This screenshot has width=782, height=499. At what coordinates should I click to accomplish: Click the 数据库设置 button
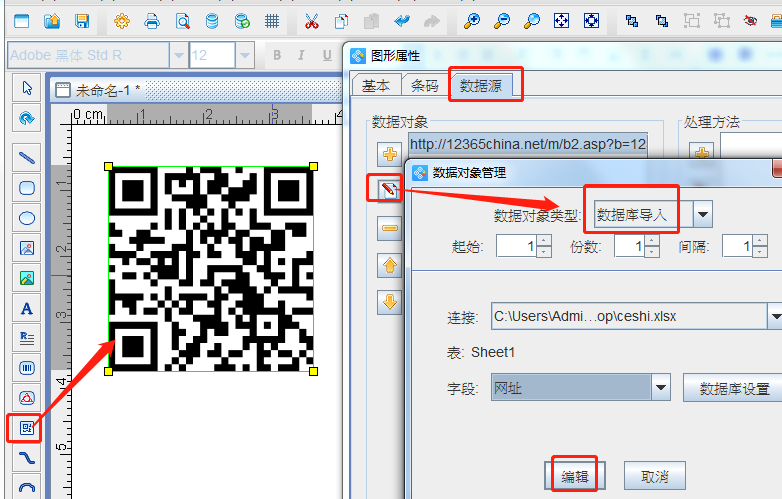pos(733,388)
